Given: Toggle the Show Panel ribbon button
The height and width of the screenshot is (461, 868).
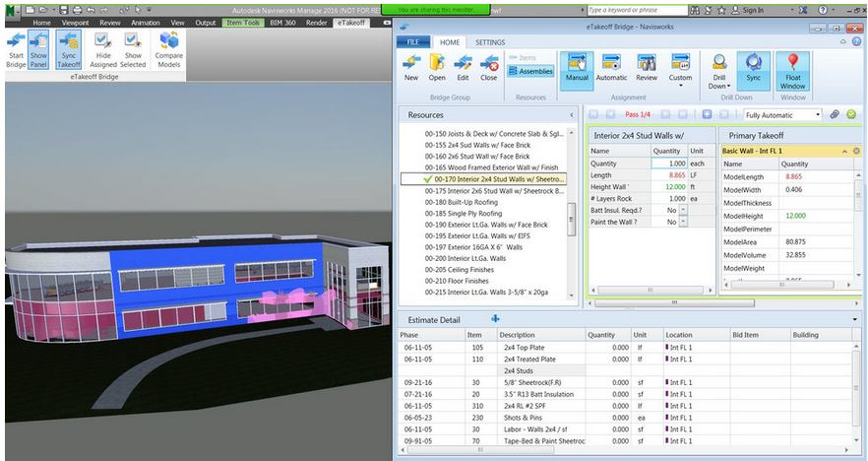Looking at the screenshot, I should coord(38,50).
